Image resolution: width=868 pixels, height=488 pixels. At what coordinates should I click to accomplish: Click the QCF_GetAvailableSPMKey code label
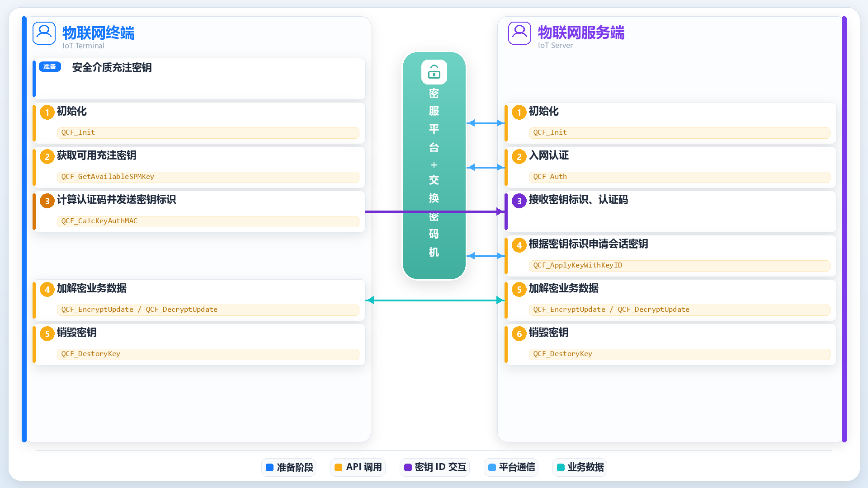pyautogui.click(x=208, y=177)
